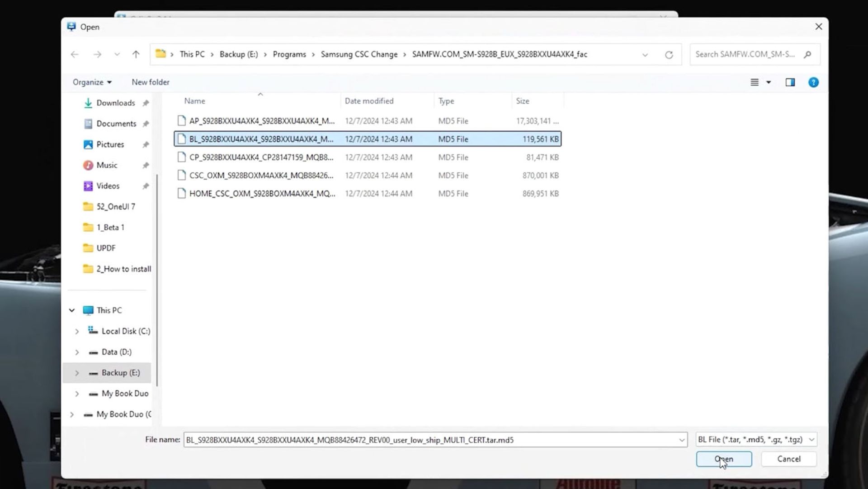This screenshot has width=868, height=489.
Task: Select the CSC_OXM_S928BOXM4AXK4 file
Action: click(x=368, y=175)
